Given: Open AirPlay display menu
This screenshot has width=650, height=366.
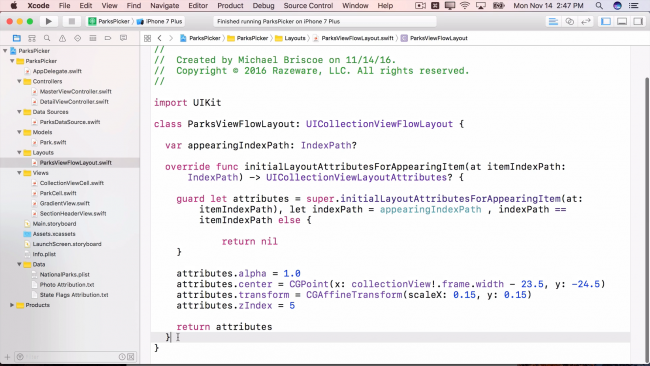Looking at the screenshot, I should coord(481,5).
